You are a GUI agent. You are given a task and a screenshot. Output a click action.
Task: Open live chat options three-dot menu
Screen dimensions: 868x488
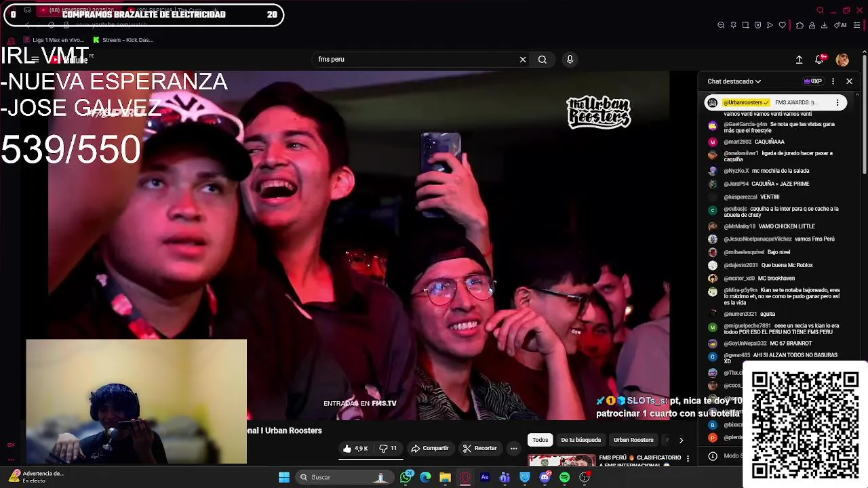click(833, 81)
